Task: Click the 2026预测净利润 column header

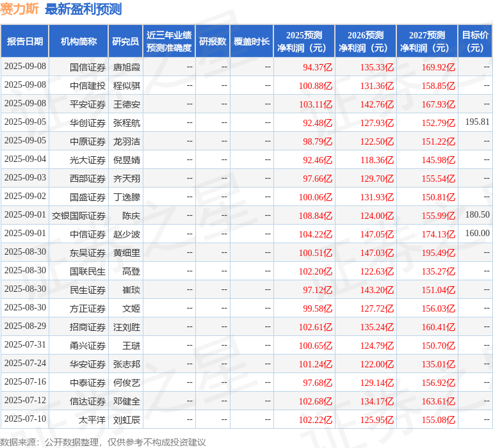Action: click(366, 41)
